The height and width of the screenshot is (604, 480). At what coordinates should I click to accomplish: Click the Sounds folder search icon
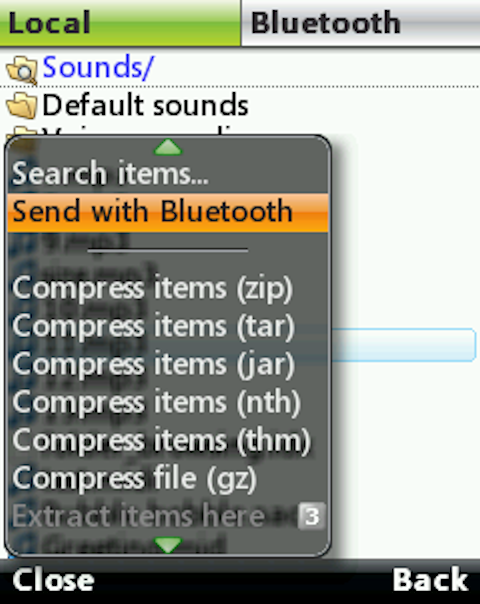pyautogui.click(x=22, y=70)
